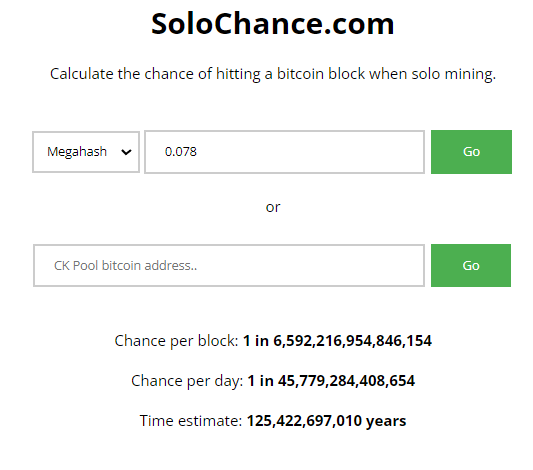The height and width of the screenshot is (470, 533).
Task: Click the 0.078 number inside the hashrate box
Action: click(x=180, y=152)
